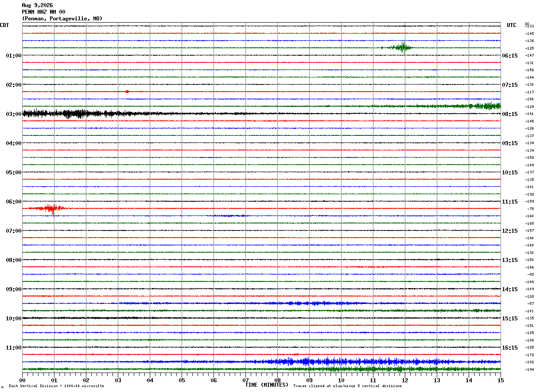Click the traces clipped footnote text
Image resolution: width=536 pixels, height=392 pixels.
347,386
